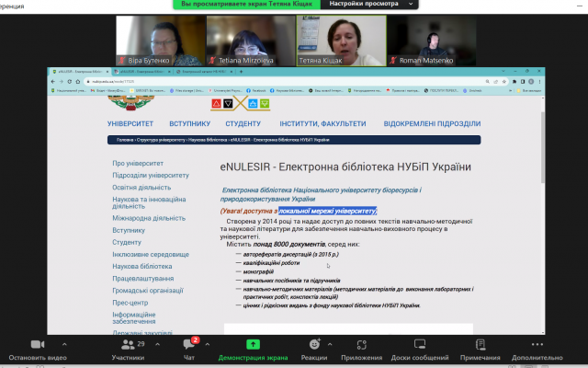
Task: Open Студенту sidebar link
Action: click(x=127, y=242)
